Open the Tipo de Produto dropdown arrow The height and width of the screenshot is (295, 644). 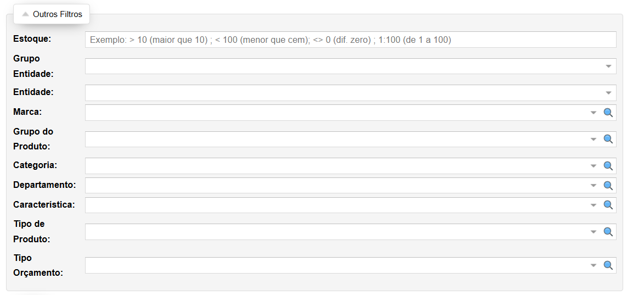593,231
